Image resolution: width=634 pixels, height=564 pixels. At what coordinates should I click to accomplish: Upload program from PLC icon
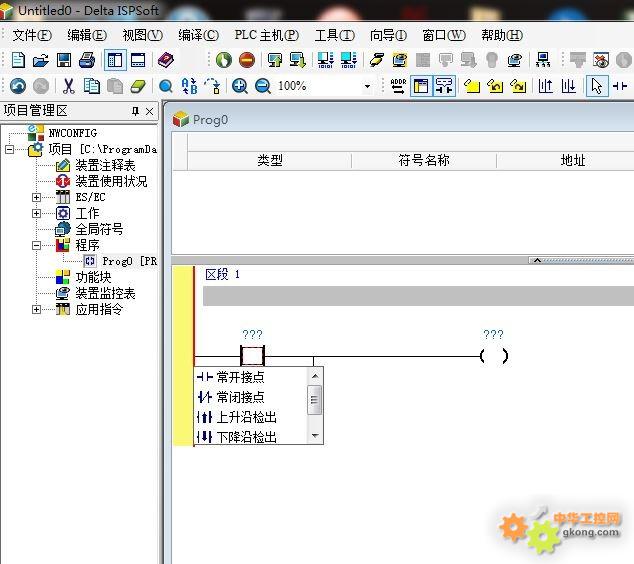coord(275,60)
